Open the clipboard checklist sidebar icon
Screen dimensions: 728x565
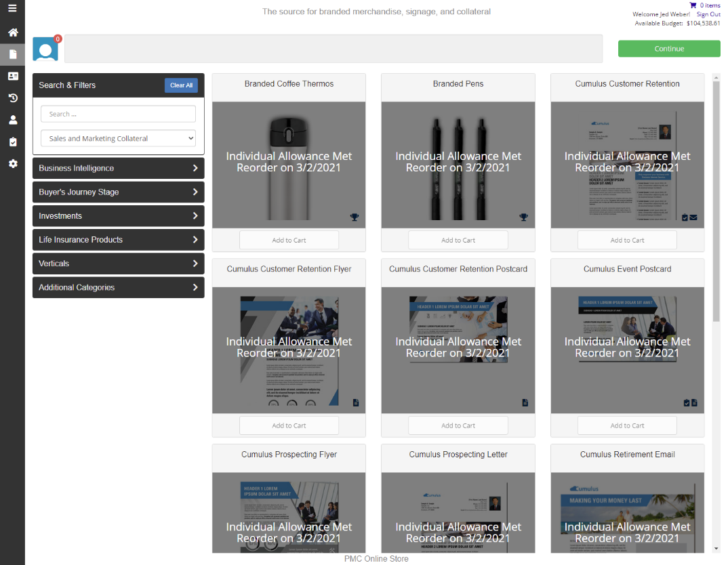(x=12, y=142)
